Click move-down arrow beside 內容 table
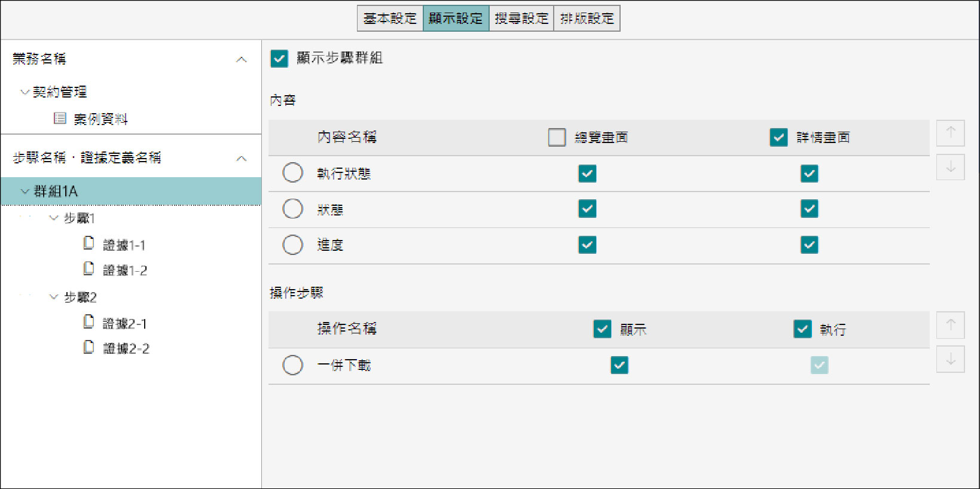This screenshot has width=980, height=489. (x=950, y=167)
